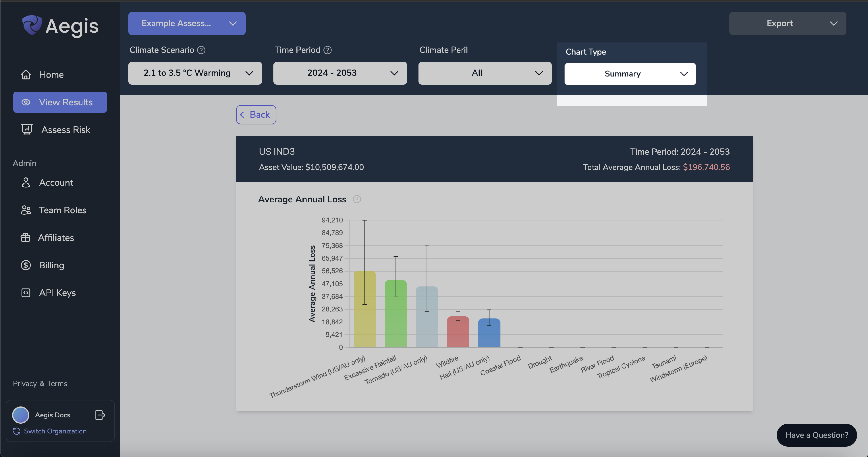
Task: Select View Results in sidebar
Action: coord(60,102)
